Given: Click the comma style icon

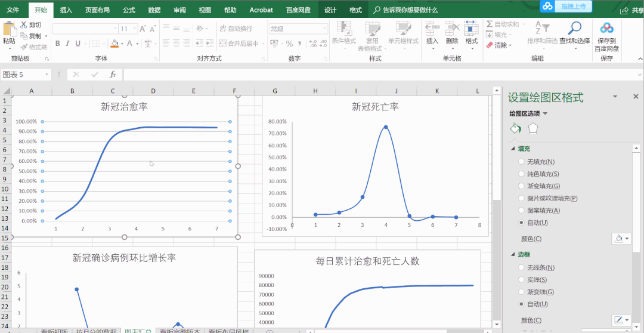Looking at the screenshot, I should (299, 44).
